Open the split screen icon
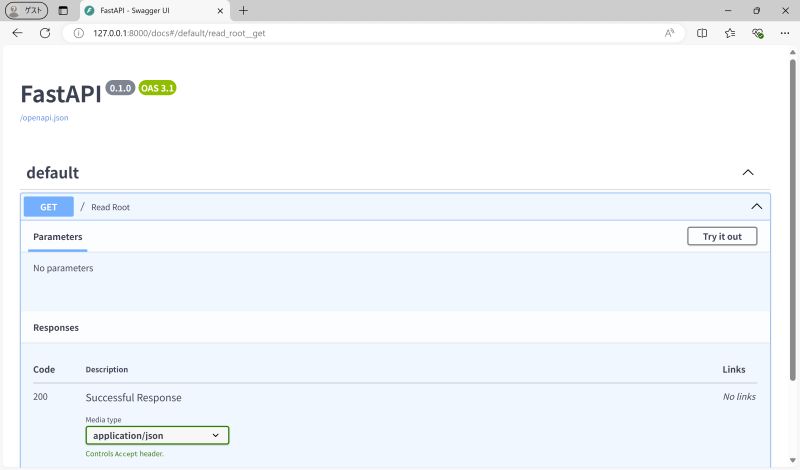The height and width of the screenshot is (470, 800). point(702,33)
